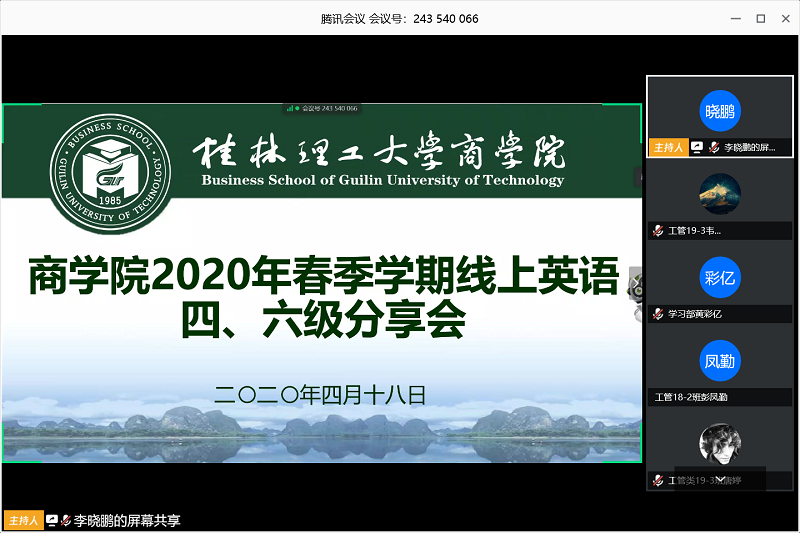Image resolution: width=800 pixels, height=533 pixels.
Task: Click screen share icon in 晓鹏's tile
Action: point(696,147)
